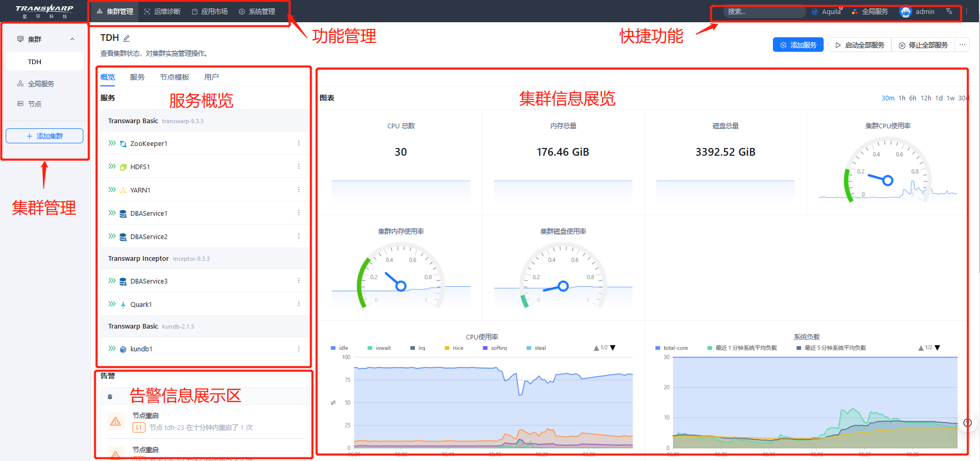Click the 启动全部服务 button
The width and height of the screenshot is (980, 461).
coord(860,45)
